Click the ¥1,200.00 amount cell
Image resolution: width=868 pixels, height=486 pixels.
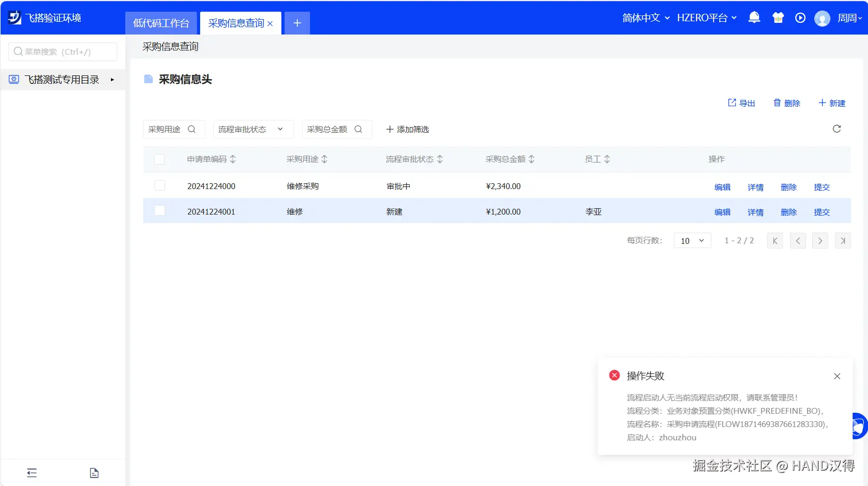coord(503,211)
